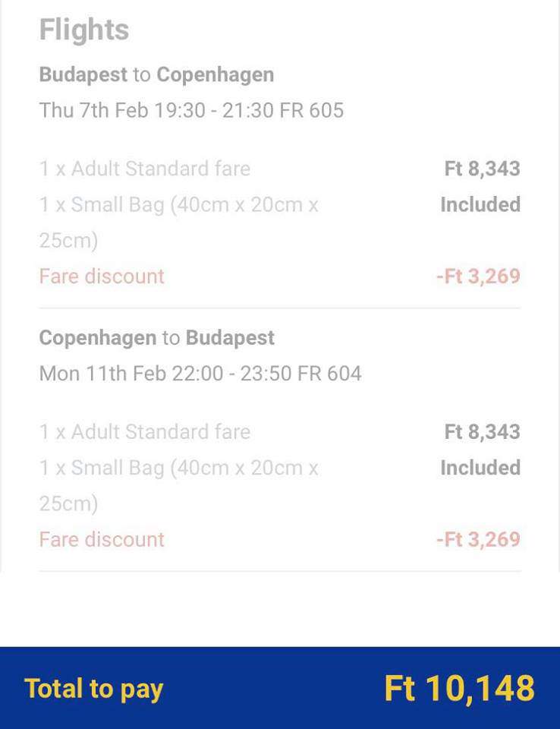560x729 pixels.
Task: Tap the Ft 10,148 total amount
Action: 460,689
